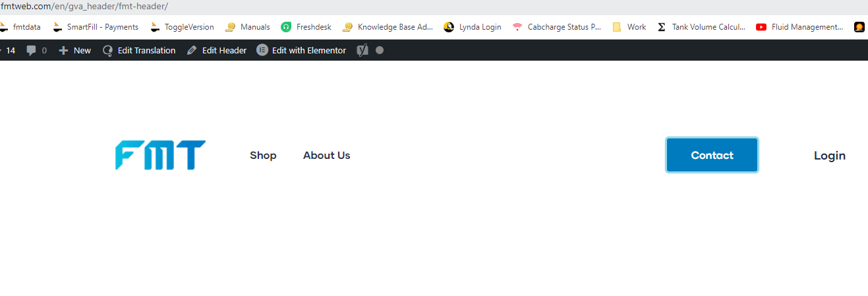This screenshot has width=868, height=296.
Task: Click the blue Contact button
Action: tap(712, 156)
